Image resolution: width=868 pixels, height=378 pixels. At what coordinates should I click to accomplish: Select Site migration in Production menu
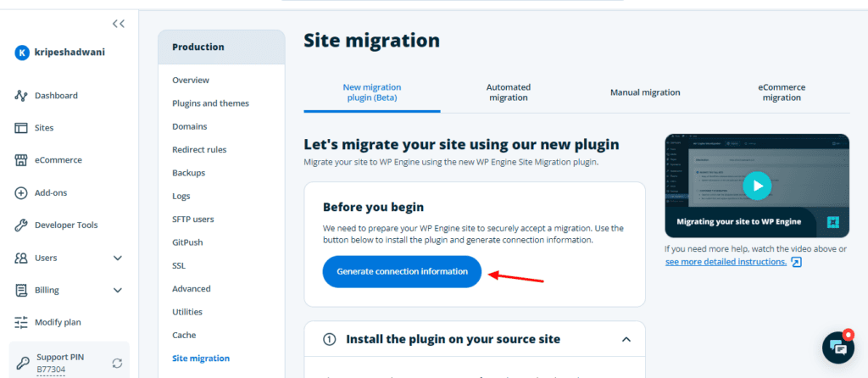click(x=201, y=359)
